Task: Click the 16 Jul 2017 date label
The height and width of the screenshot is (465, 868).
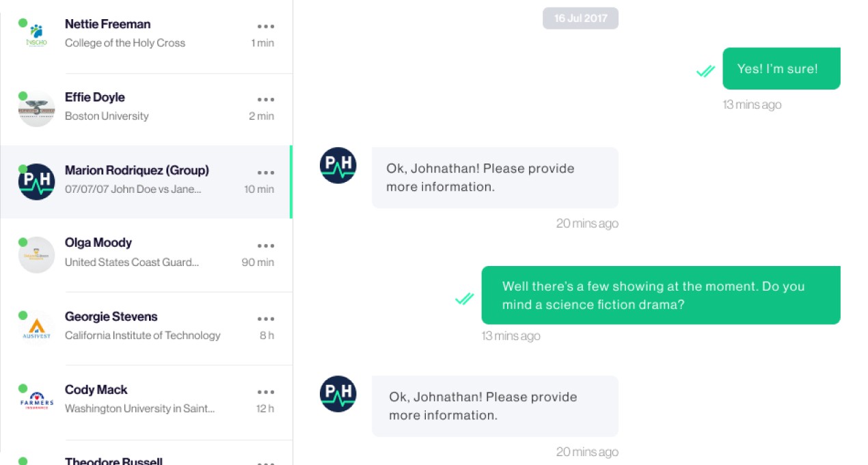Action: [x=580, y=18]
